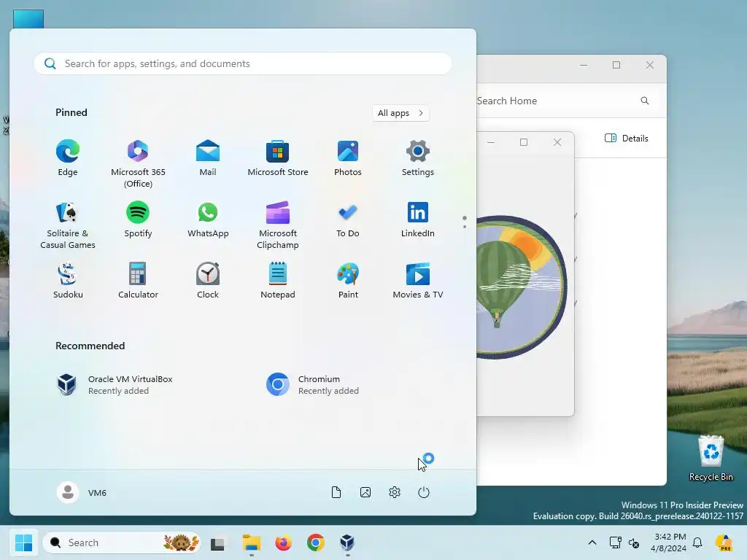Select the Recycle Bin desktop icon
Image resolution: width=747 pixels, height=560 pixels.
pyautogui.click(x=711, y=458)
